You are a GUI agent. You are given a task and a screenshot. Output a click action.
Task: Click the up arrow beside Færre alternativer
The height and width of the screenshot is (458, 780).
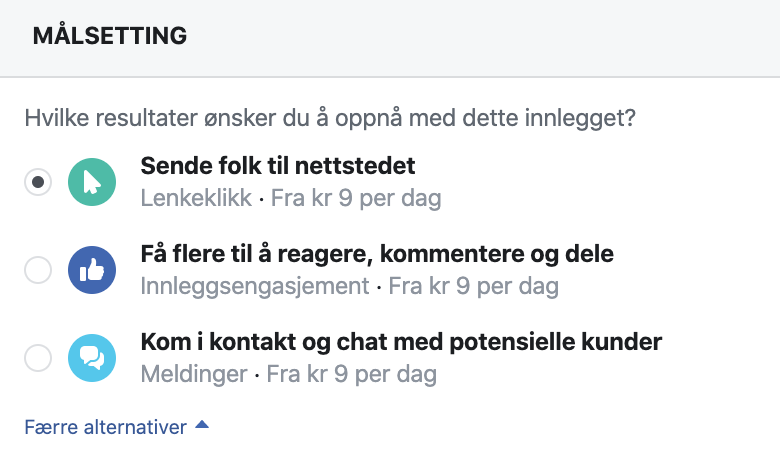tap(202, 425)
